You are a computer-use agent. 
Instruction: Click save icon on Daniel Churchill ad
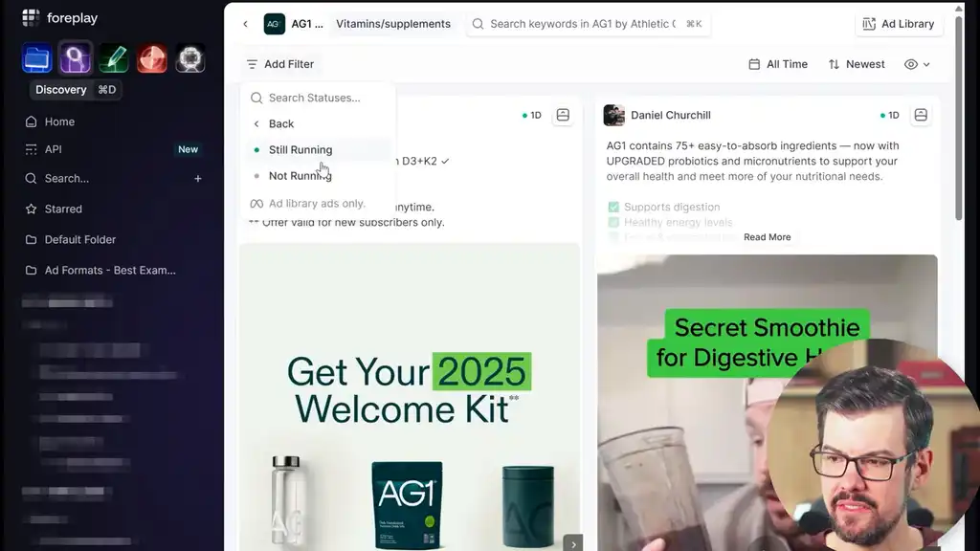pos(921,115)
